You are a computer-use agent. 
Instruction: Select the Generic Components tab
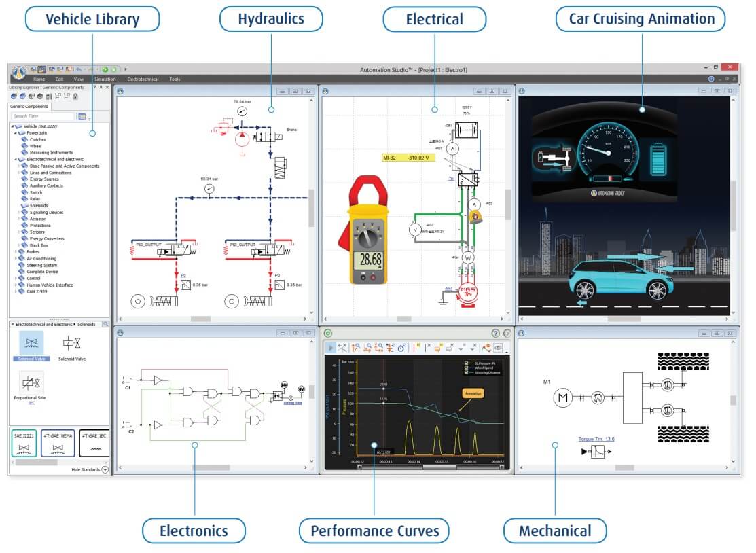29,107
